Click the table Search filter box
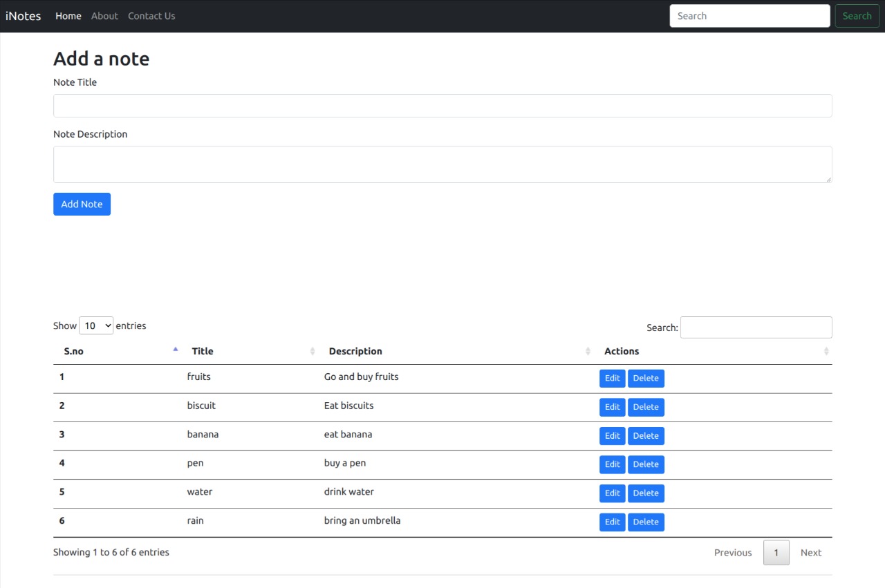The height and width of the screenshot is (588, 885). pos(756,327)
